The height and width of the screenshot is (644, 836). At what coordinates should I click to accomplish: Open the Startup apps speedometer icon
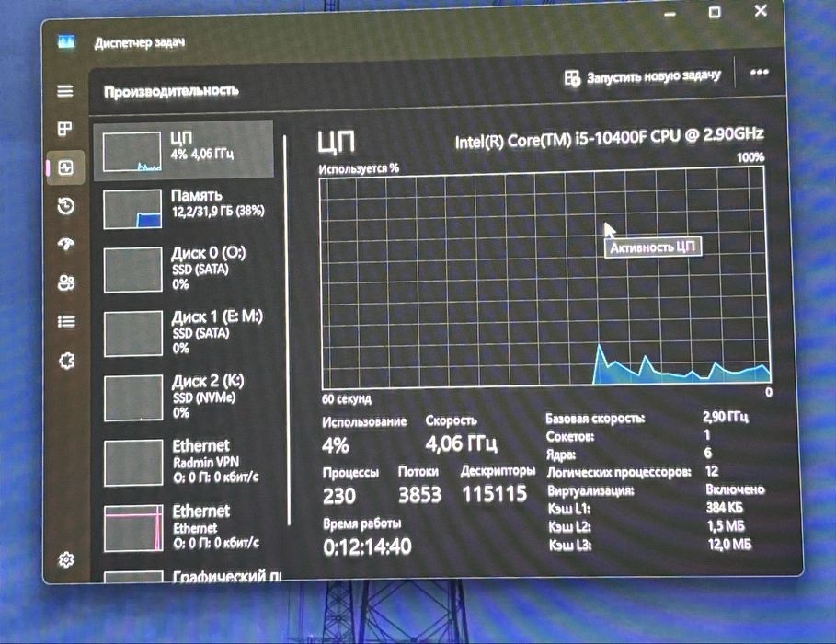pos(66,244)
